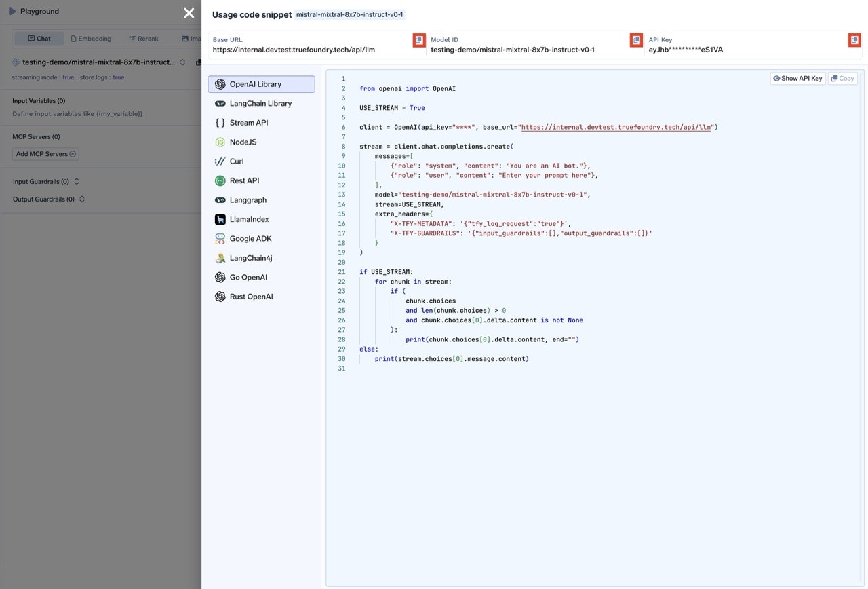The width and height of the screenshot is (868, 589).
Task: Switch to Embedding tab in Playground
Action: 91,39
